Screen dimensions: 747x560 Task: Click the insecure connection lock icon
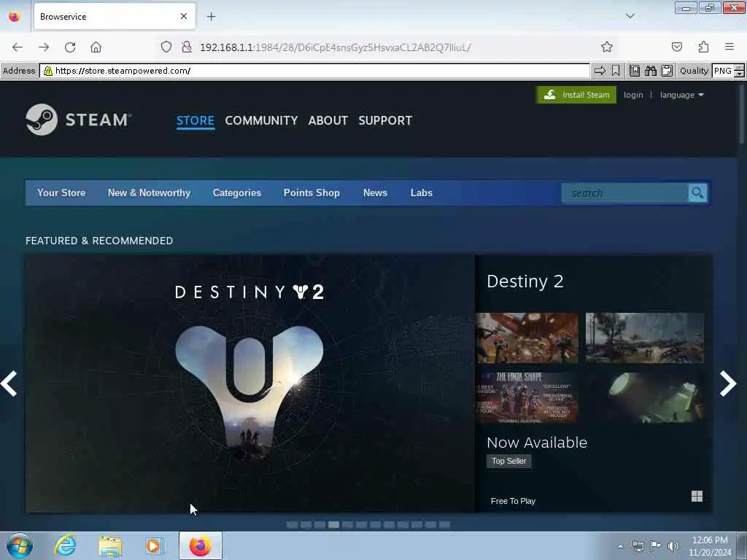(187, 47)
